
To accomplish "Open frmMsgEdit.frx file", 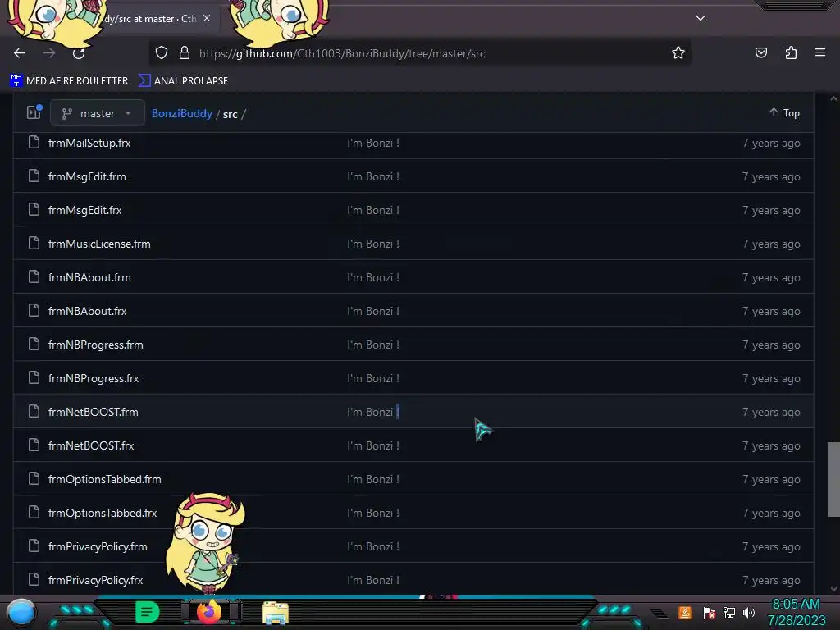I will click(84, 211).
